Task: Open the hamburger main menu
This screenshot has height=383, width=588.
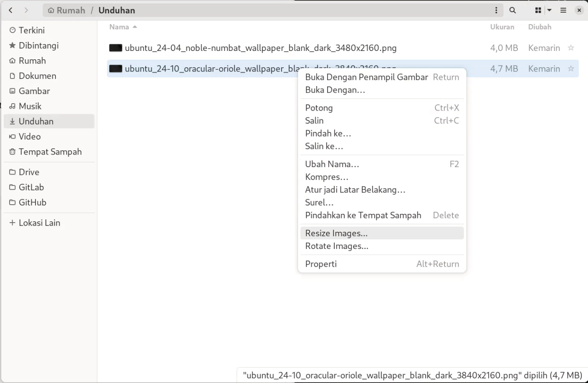Action: click(563, 10)
